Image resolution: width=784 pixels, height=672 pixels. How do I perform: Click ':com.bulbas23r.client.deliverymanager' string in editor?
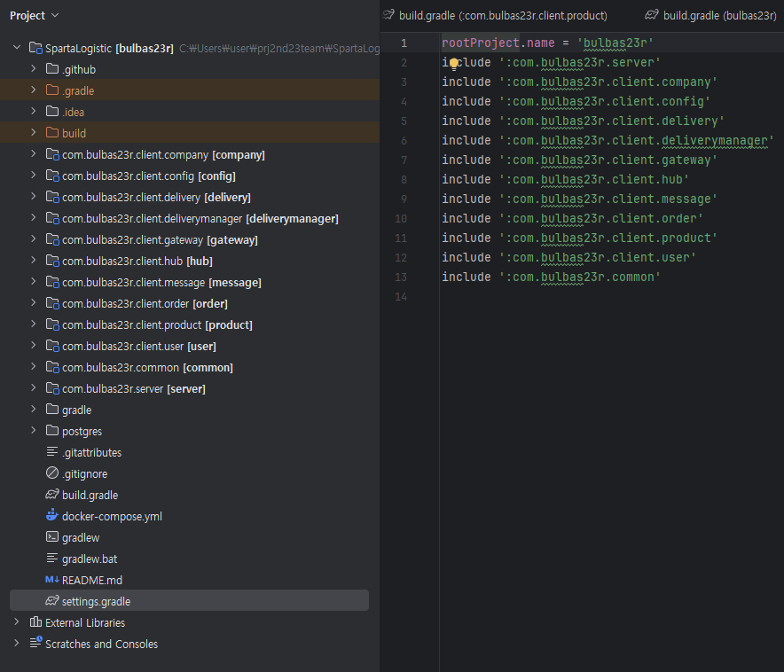click(x=637, y=140)
